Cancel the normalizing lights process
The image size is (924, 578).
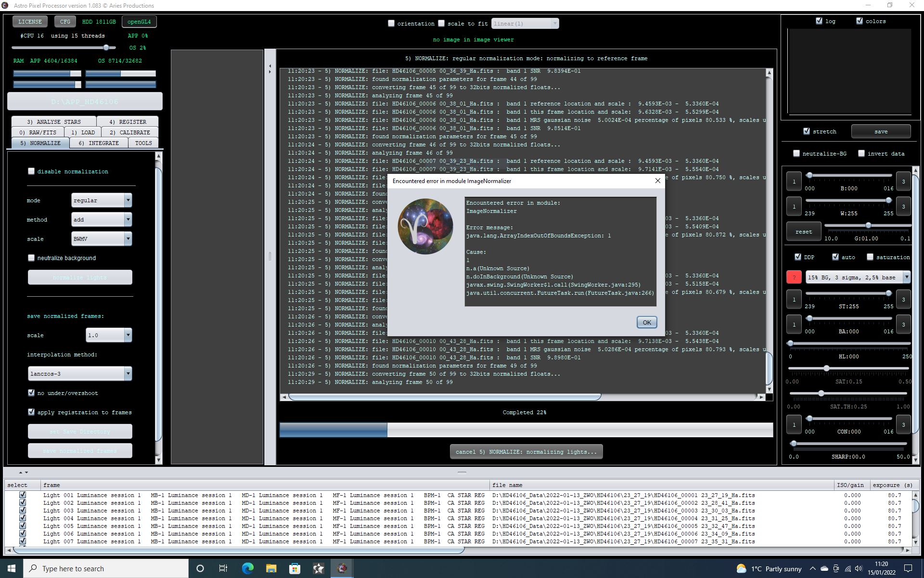pyautogui.click(x=526, y=452)
